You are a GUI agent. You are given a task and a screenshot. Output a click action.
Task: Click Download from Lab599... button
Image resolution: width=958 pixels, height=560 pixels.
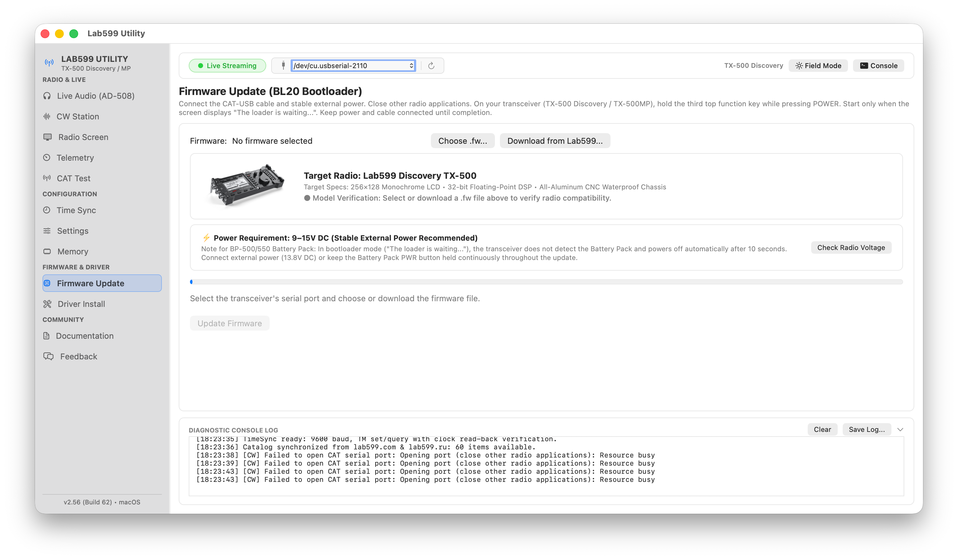[x=555, y=141]
